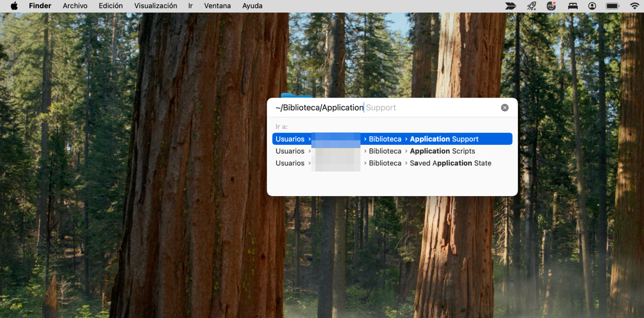Select the Saved Application State suggestion
Viewport: 644px width, 318px height.
coord(450,163)
